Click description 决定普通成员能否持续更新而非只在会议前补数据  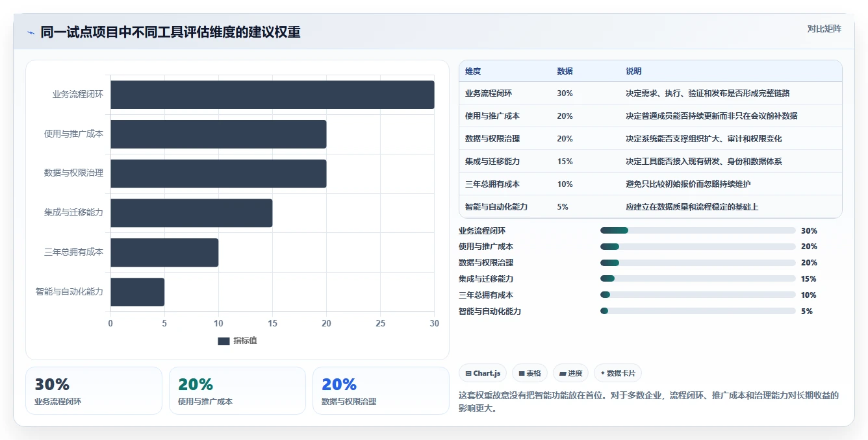pyautogui.click(x=711, y=116)
